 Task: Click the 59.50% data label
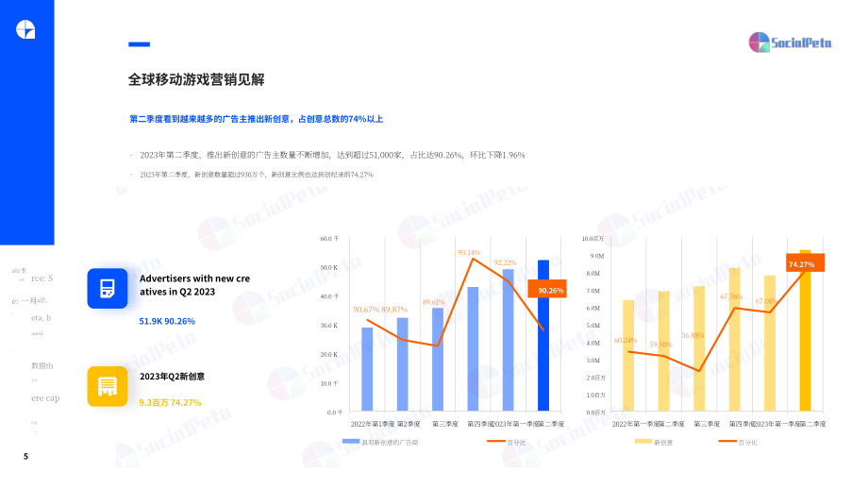pyautogui.click(x=660, y=345)
